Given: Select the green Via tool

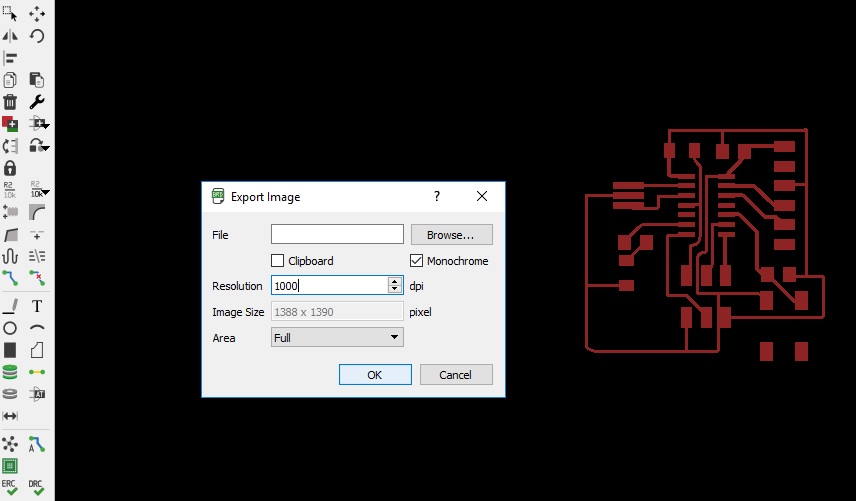Looking at the screenshot, I should (x=10, y=372).
